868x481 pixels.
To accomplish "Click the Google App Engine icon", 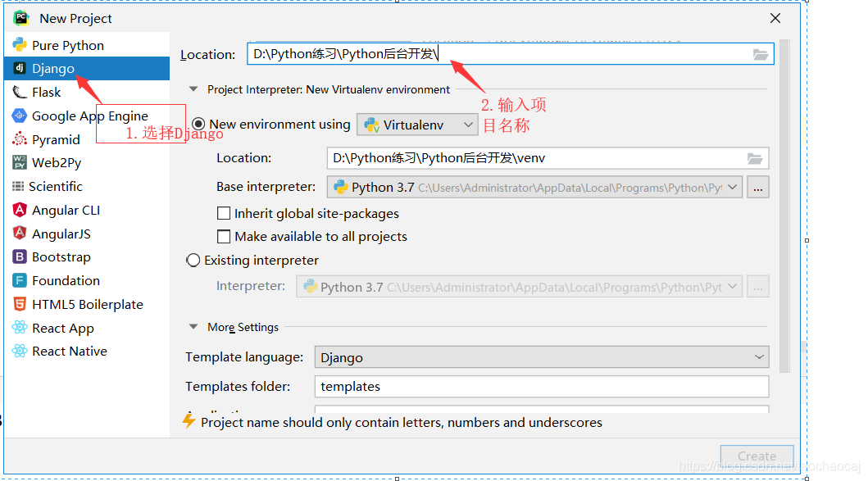I will pos(20,116).
